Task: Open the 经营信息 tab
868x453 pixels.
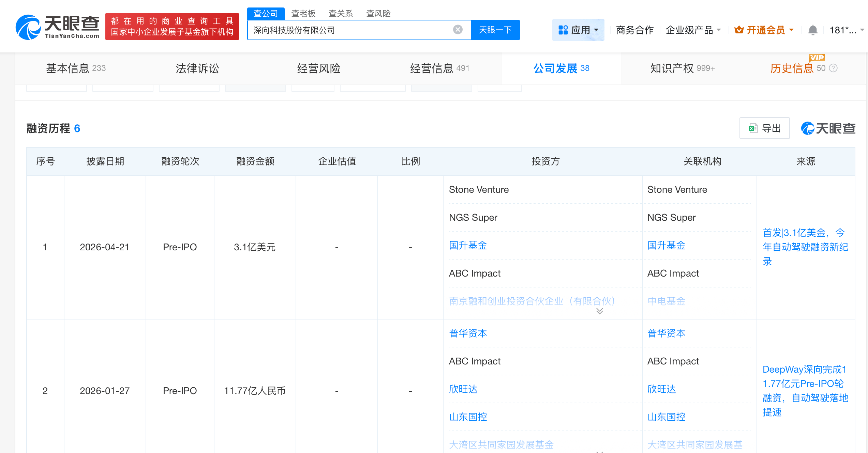Action: click(x=440, y=68)
